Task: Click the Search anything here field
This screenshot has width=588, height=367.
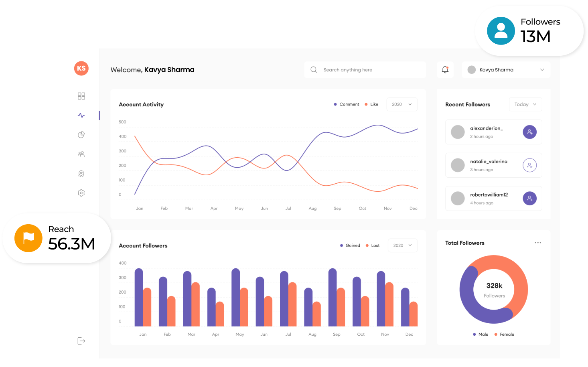Action: click(365, 70)
